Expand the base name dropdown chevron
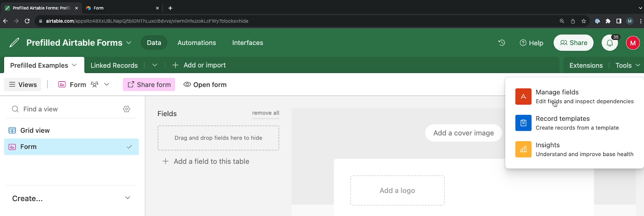 point(129,43)
